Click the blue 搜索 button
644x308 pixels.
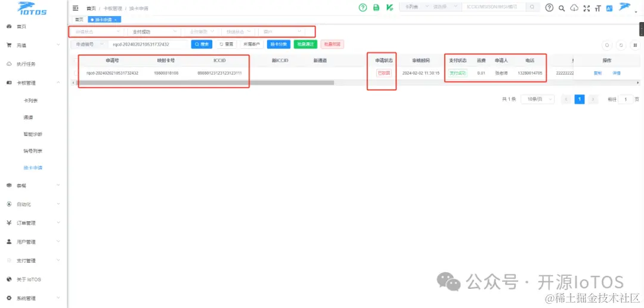tap(202, 44)
